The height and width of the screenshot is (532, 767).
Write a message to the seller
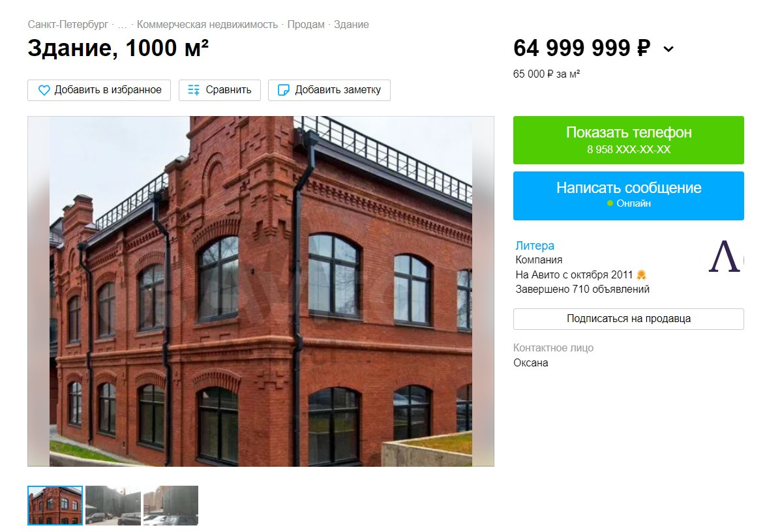coord(629,196)
